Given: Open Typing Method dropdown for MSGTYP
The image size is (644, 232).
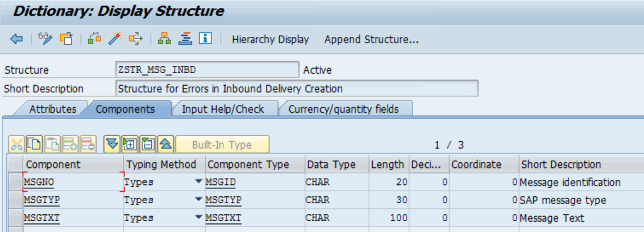Looking at the screenshot, I should tap(199, 200).
